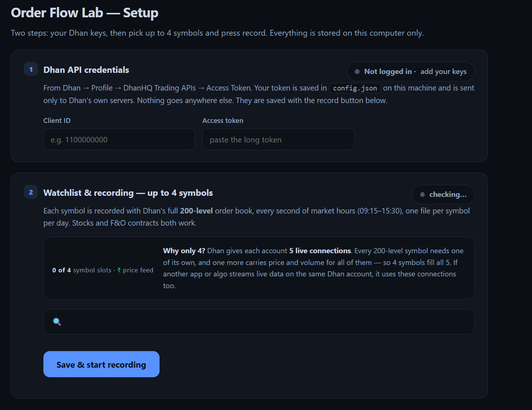The image size is (532, 410).
Task: Click the step 2 number badge
Action: click(31, 192)
